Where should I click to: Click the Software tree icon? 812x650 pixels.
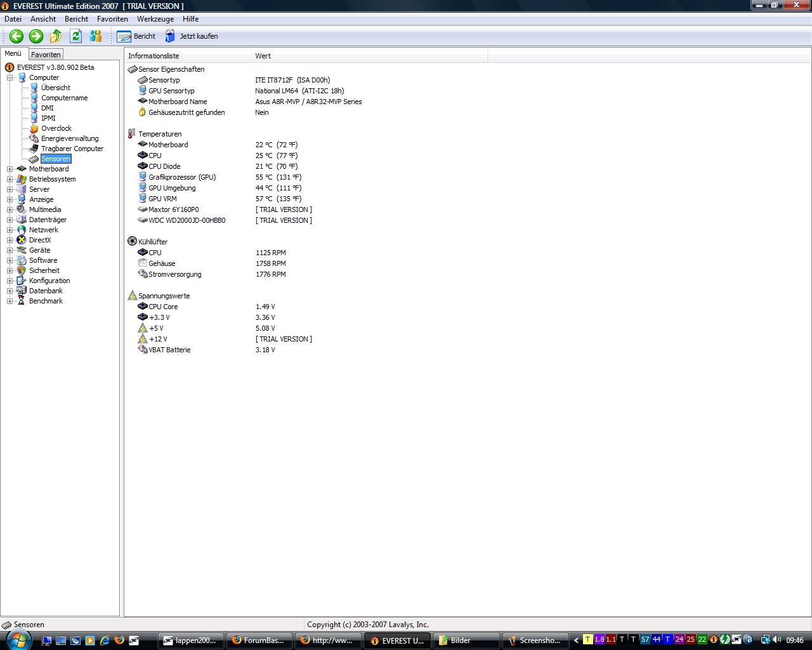[x=22, y=260]
